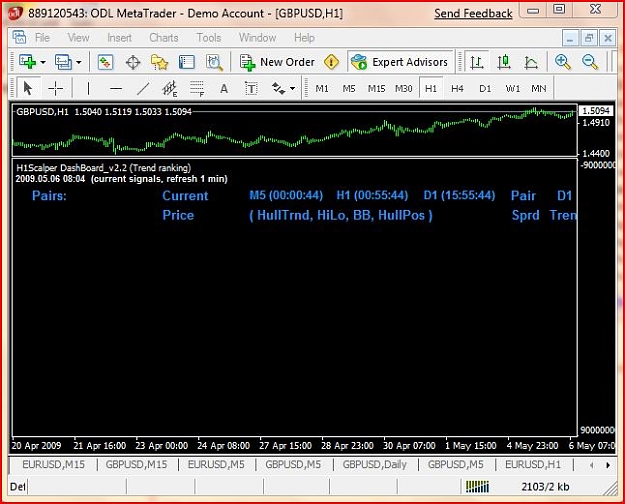The image size is (625, 504).
Task: Switch to the EURUSD,H1 chart tab
Action: (533, 465)
